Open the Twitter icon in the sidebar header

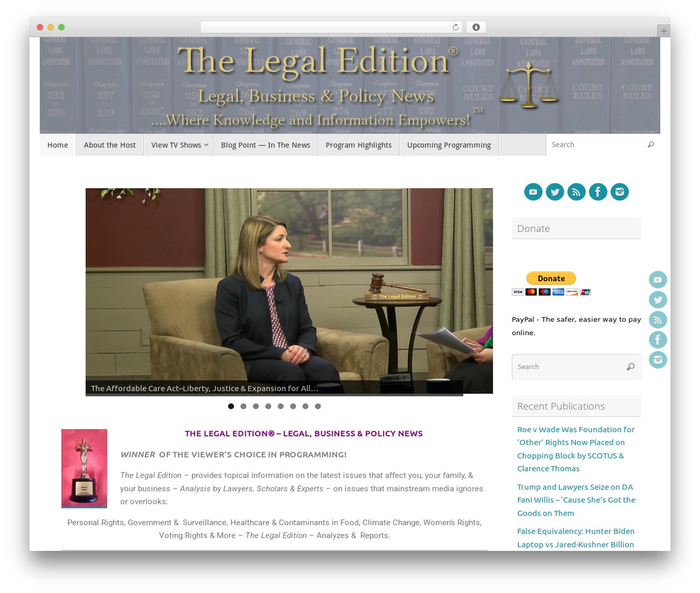pyautogui.click(x=555, y=192)
